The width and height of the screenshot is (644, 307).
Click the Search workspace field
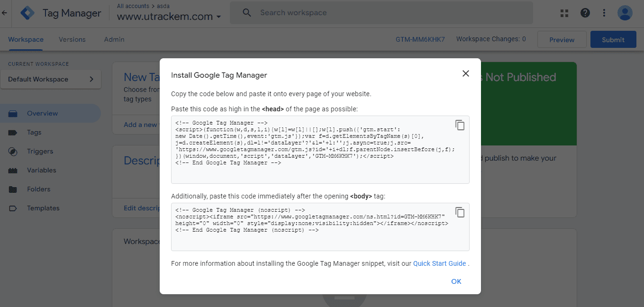click(x=381, y=13)
